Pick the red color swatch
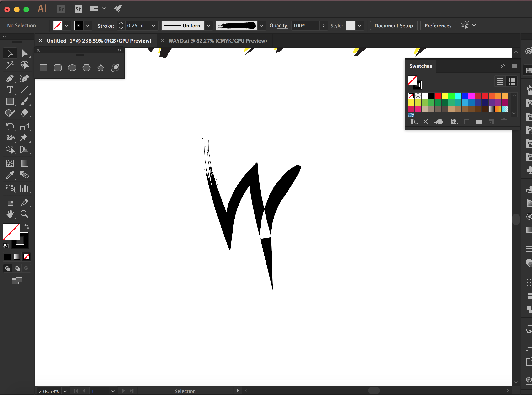The width and height of the screenshot is (532, 395). click(438, 96)
